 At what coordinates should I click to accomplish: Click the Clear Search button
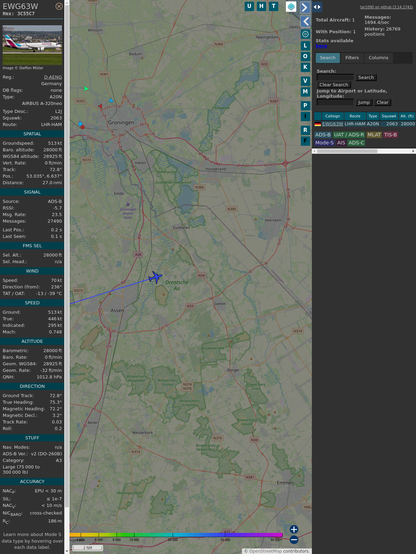[x=334, y=85]
